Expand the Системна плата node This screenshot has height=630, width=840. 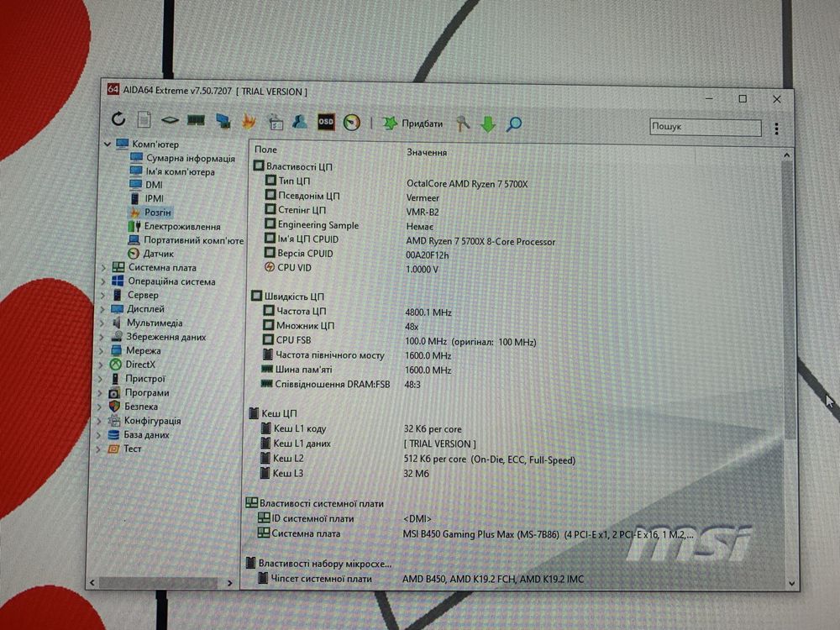(103, 267)
